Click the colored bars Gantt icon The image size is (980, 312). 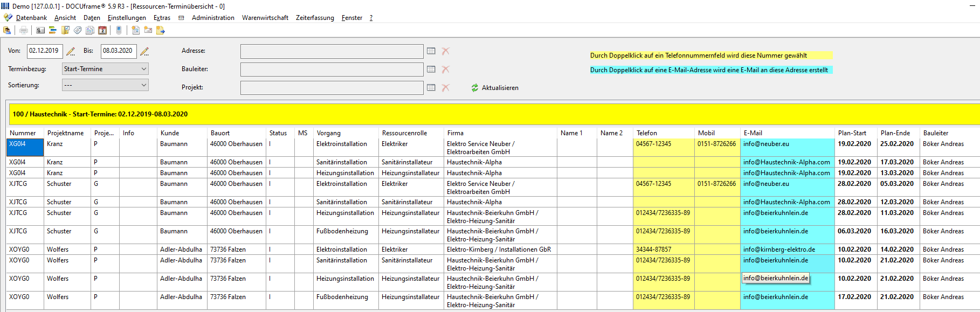(x=53, y=30)
